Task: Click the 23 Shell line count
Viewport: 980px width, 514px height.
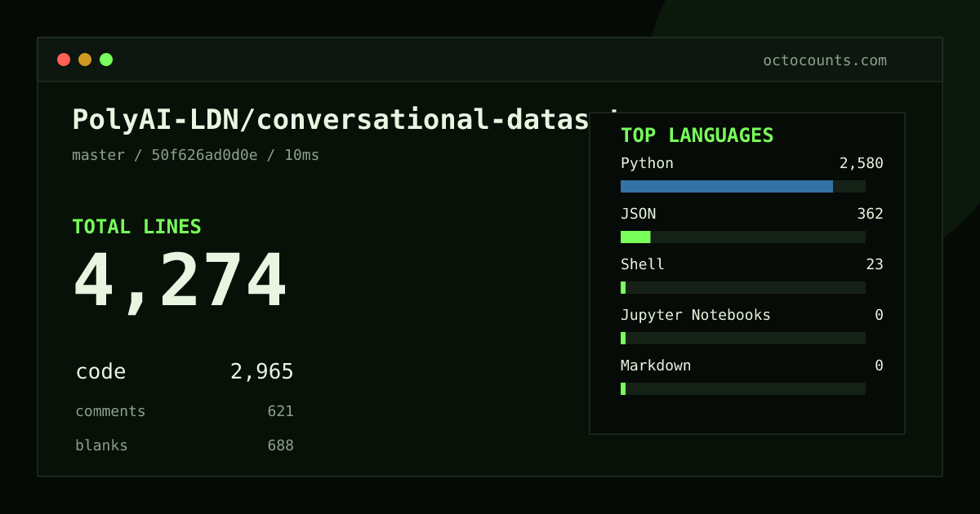Action: tap(875, 264)
